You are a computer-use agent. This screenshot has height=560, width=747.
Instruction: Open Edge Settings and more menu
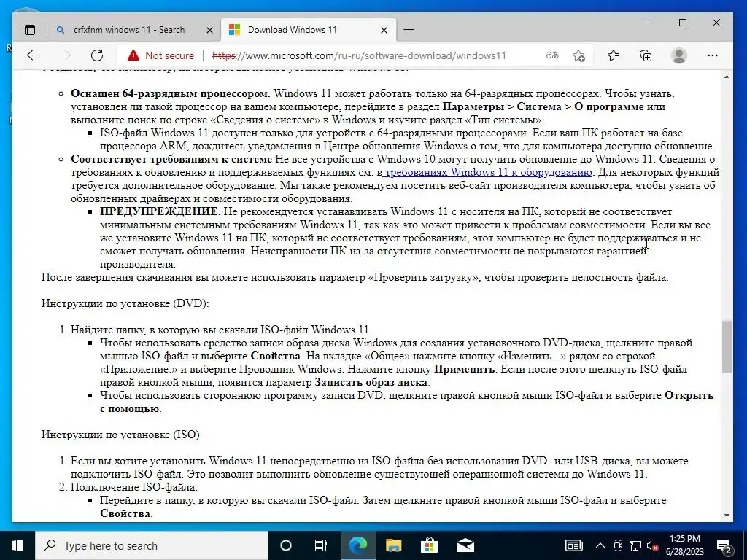(x=713, y=55)
